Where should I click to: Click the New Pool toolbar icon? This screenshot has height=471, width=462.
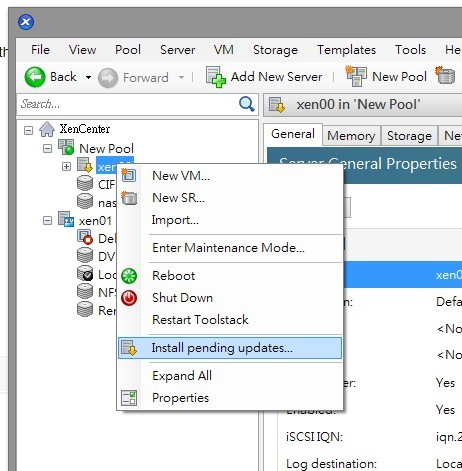coord(356,76)
